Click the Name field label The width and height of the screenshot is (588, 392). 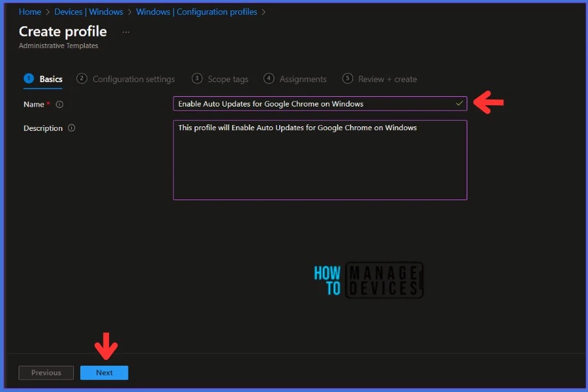(34, 105)
